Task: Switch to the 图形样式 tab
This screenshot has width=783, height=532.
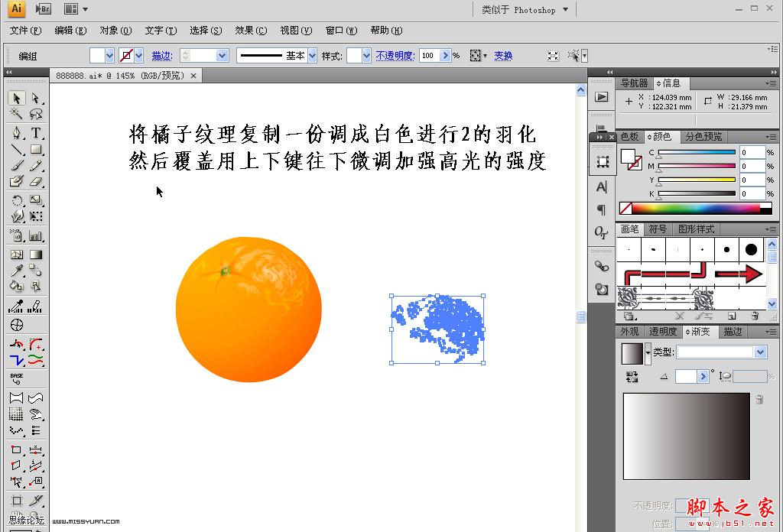Action: pyautogui.click(x=696, y=229)
